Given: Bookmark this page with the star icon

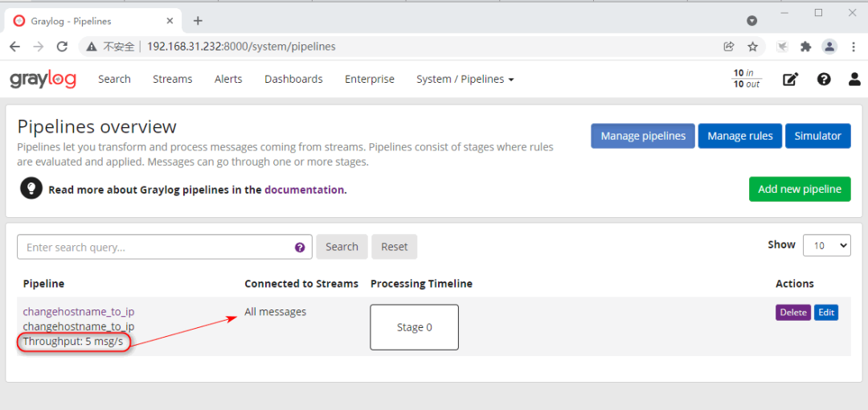Looking at the screenshot, I should (x=752, y=47).
